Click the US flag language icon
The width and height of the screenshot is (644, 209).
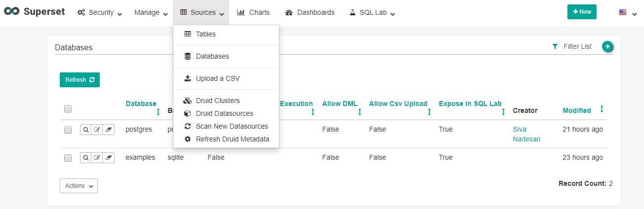(623, 12)
